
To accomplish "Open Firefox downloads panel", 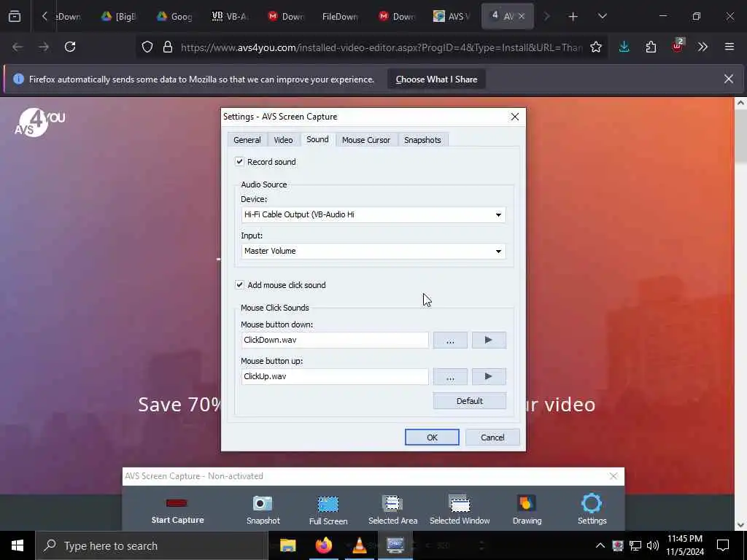I will pyautogui.click(x=624, y=47).
